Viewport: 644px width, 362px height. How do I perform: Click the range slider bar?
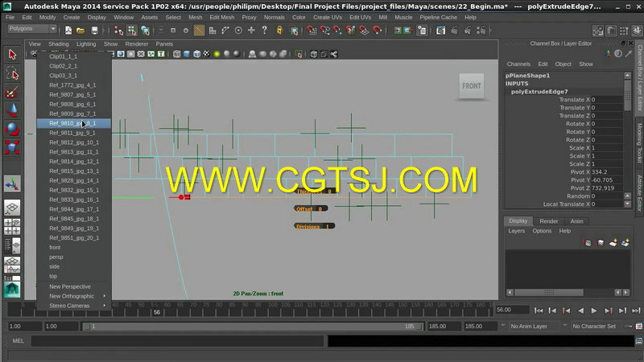point(253,327)
